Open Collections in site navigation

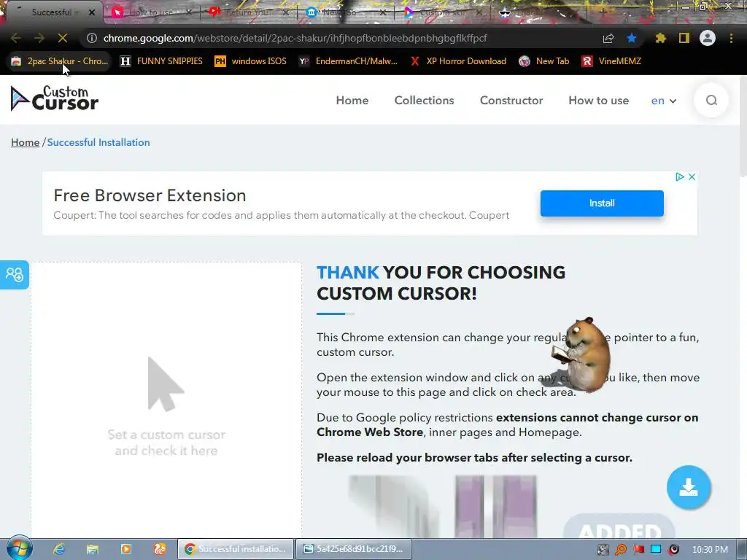point(424,101)
